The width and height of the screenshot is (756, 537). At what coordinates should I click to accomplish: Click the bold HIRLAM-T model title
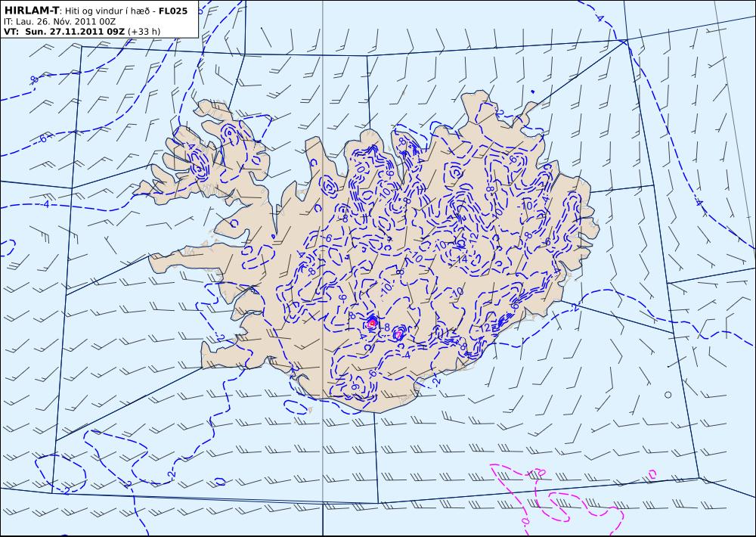click(x=32, y=10)
